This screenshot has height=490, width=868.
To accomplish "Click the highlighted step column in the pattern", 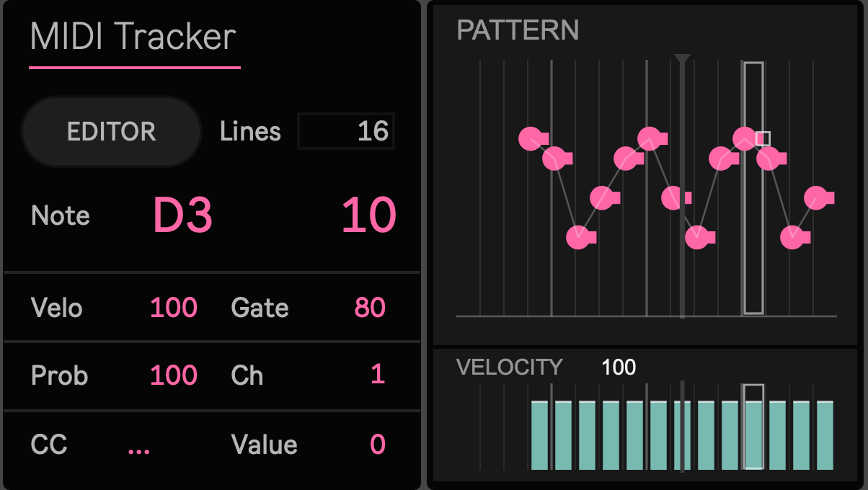I will point(754,188).
